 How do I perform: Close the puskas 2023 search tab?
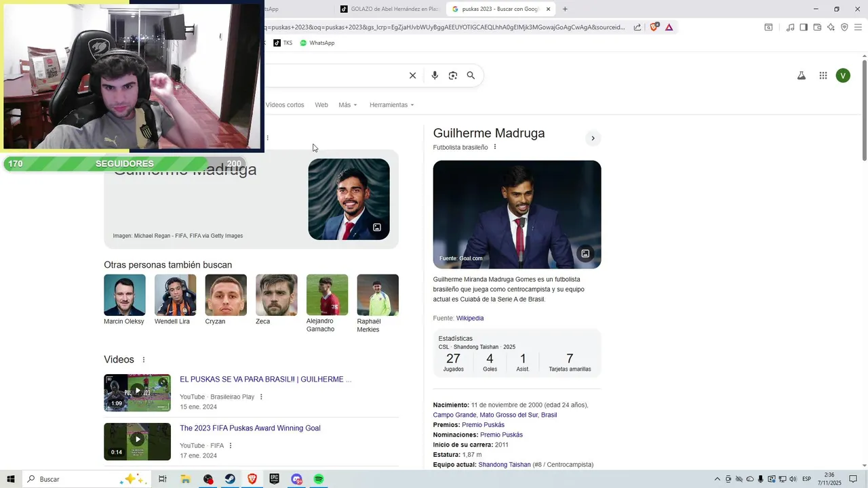(548, 9)
